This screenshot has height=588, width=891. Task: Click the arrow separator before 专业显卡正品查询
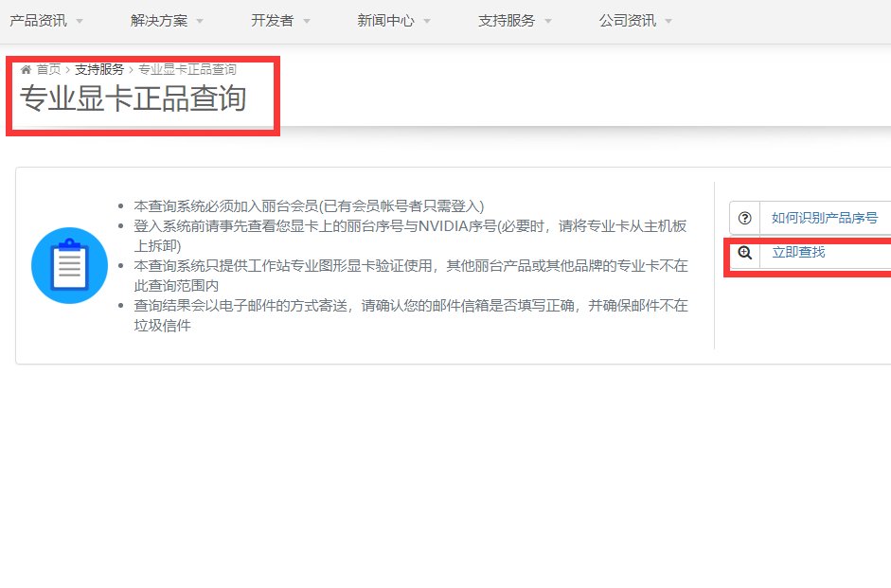point(130,68)
